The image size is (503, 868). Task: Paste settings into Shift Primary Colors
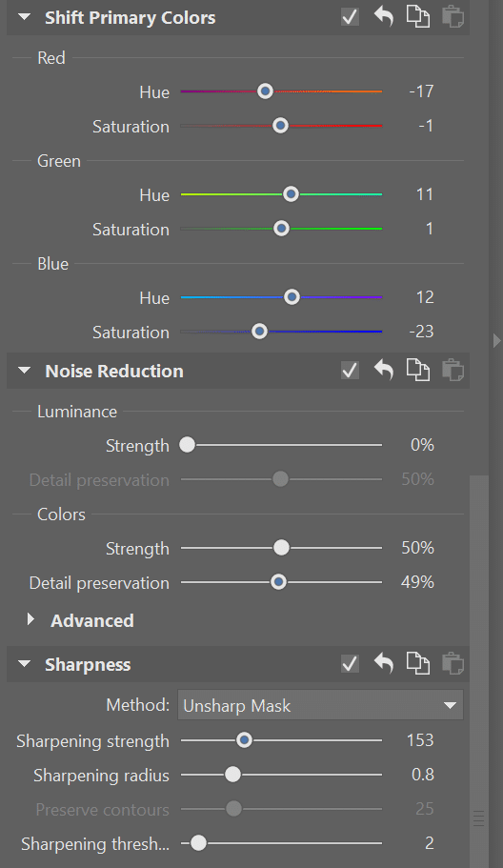coord(453,17)
